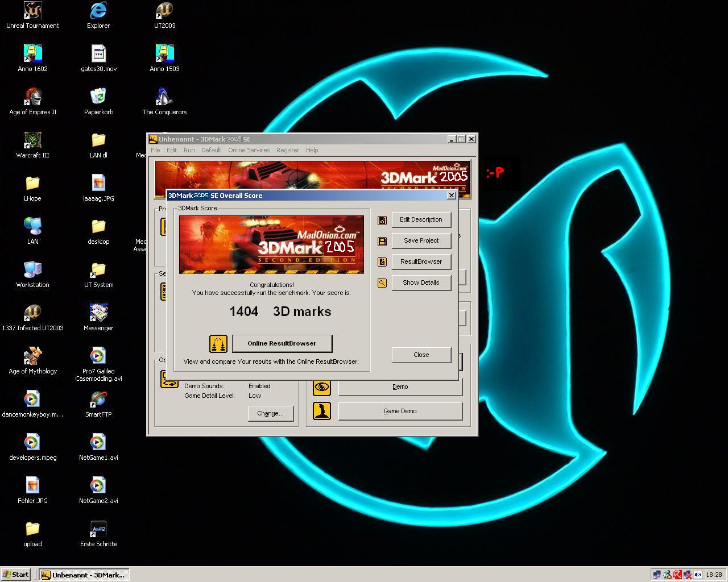The image size is (728, 582).
Task: Select the SmartFTP desktop icon
Action: [x=98, y=400]
